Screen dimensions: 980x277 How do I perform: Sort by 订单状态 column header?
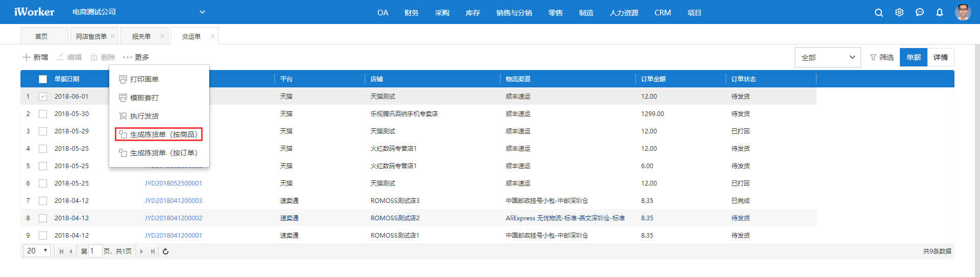(744, 79)
